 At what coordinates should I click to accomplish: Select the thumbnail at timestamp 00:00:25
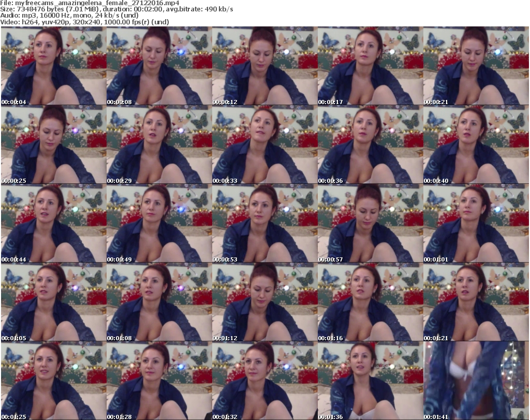(x=53, y=145)
